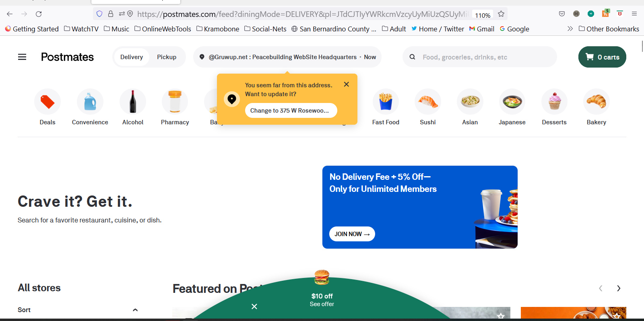Image resolution: width=644 pixels, height=321 pixels.
Task: Open Home / Twitter bookmark
Action: (438, 29)
